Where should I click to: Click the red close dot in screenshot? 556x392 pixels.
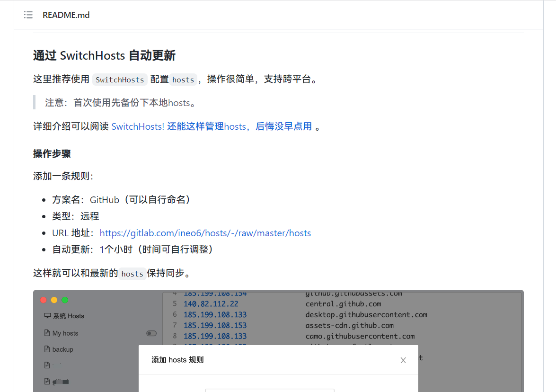(43, 300)
